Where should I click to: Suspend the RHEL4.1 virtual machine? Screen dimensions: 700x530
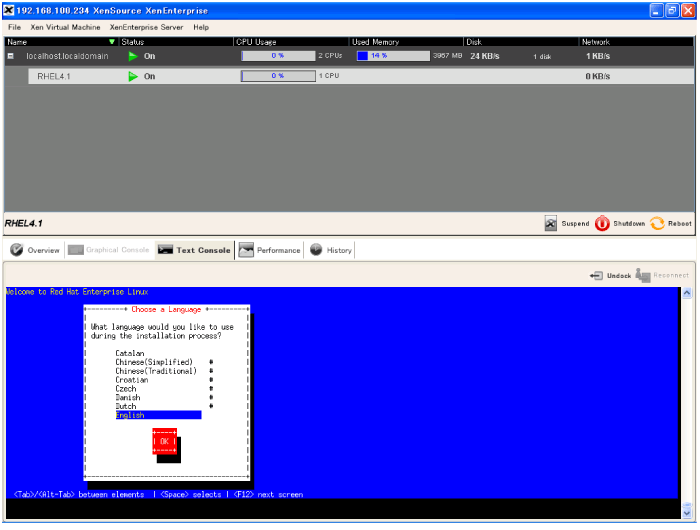(x=575, y=224)
